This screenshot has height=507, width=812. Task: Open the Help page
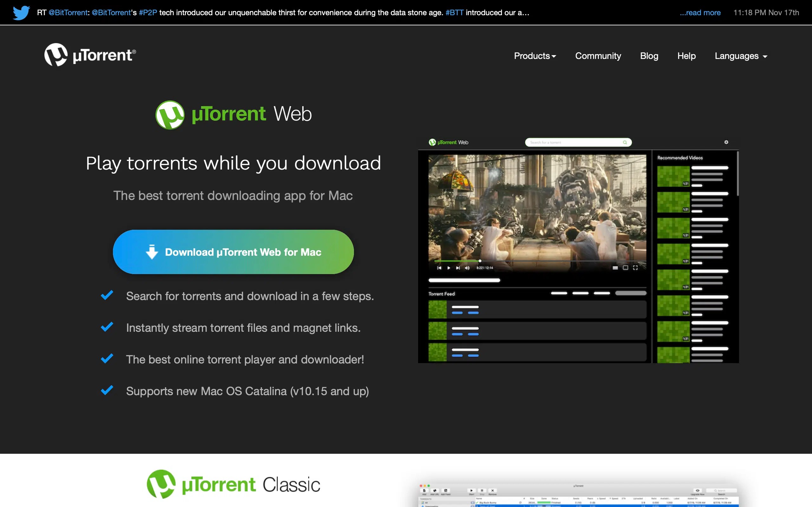point(686,56)
